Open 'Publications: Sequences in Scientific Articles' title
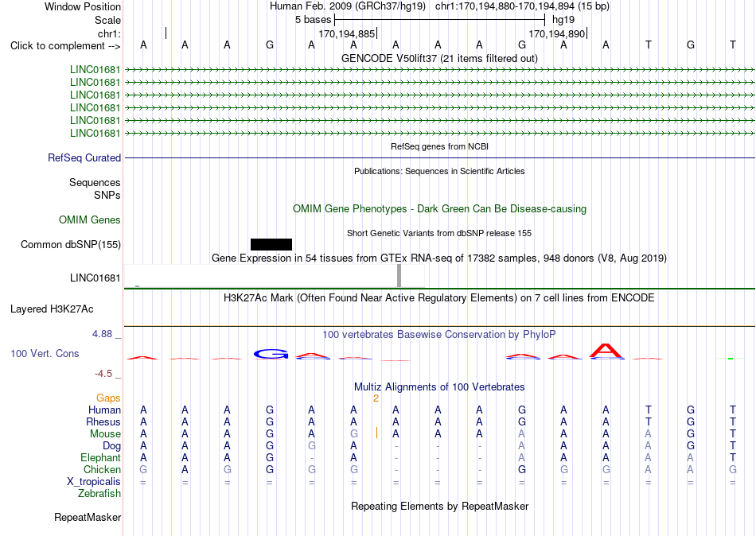756x536 pixels. pos(439,171)
